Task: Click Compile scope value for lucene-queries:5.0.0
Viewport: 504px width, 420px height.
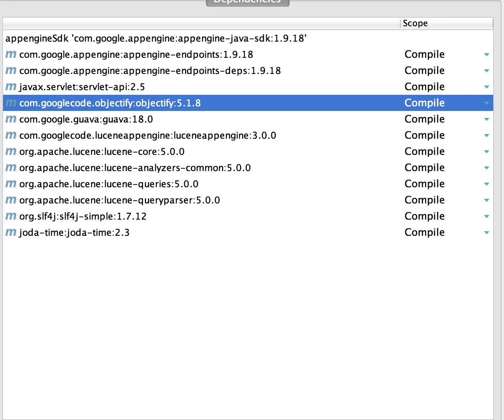Action: pos(425,184)
